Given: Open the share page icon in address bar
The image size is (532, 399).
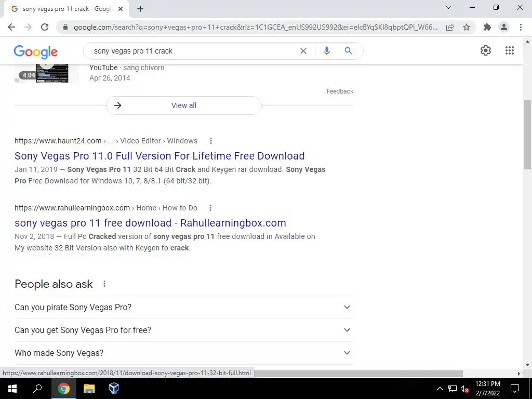Looking at the screenshot, I should [x=450, y=27].
